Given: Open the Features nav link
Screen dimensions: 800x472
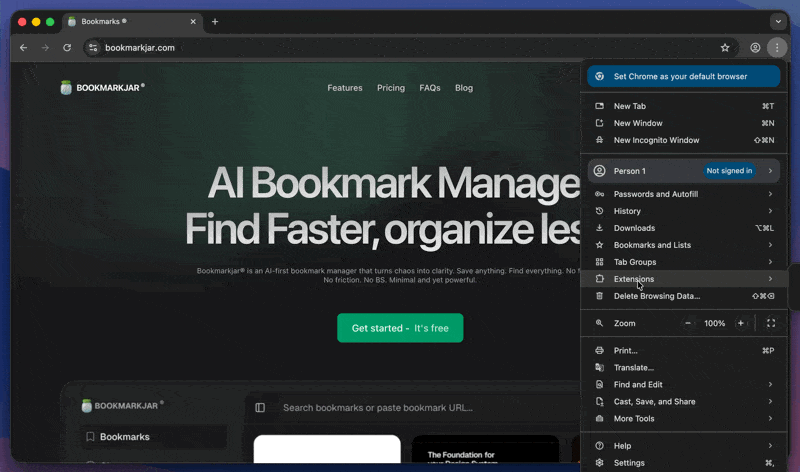Looking at the screenshot, I should coord(345,88).
